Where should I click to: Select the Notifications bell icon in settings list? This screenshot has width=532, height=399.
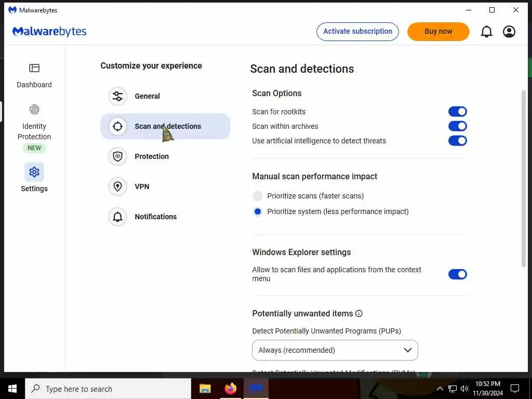click(x=118, y=217)
